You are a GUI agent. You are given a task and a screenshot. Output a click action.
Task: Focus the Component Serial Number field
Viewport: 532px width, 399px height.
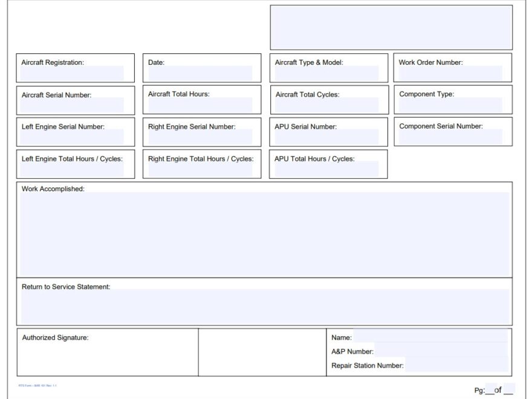(x=450, y=137)
